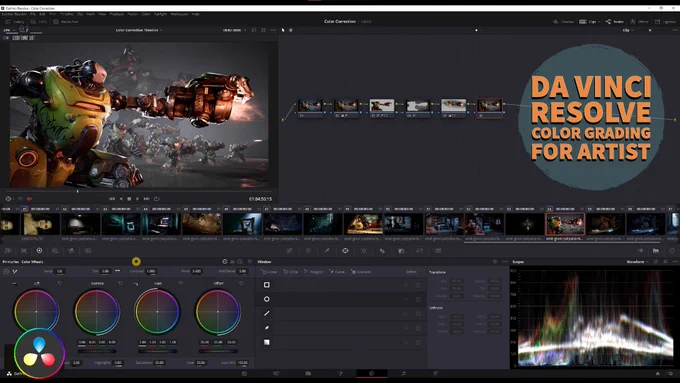Image resolution: width=680 pixels, height=383 pixels.
Task: Open the File menu
Action: click(33, 14)
